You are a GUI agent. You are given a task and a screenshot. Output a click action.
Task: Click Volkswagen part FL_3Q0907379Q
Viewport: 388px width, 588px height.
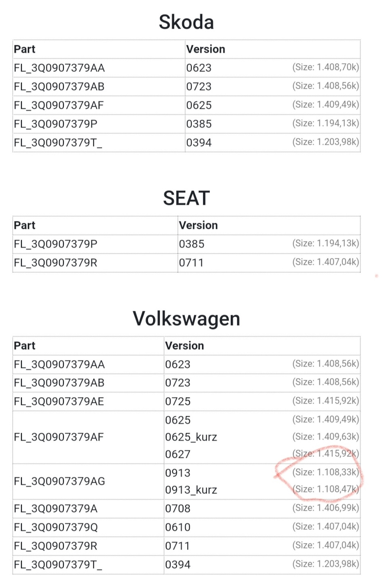pyautogui.click(x=56, y=527)
